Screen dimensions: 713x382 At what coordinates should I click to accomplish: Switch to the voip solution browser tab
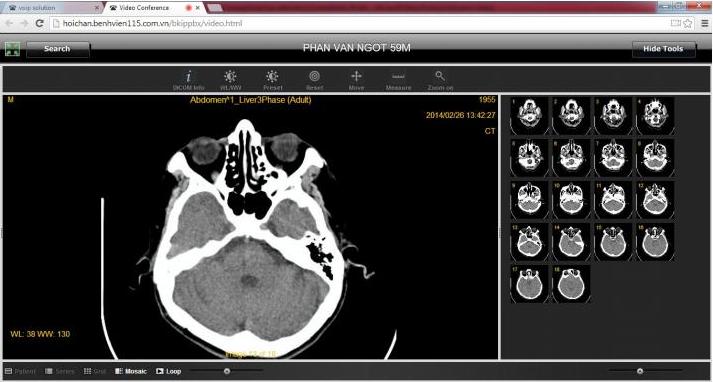pyautogui.click(x=53, y=8)
